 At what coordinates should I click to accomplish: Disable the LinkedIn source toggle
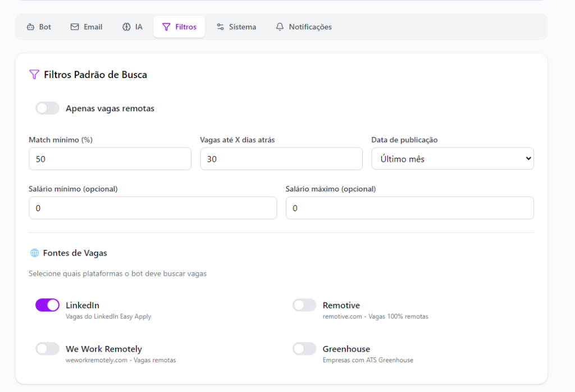47,305
